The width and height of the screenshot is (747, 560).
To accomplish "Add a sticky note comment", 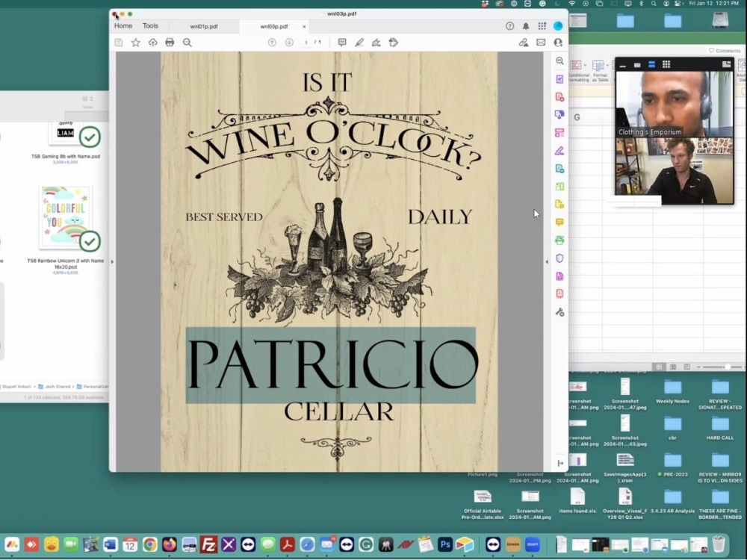I will tap(342, 43).
